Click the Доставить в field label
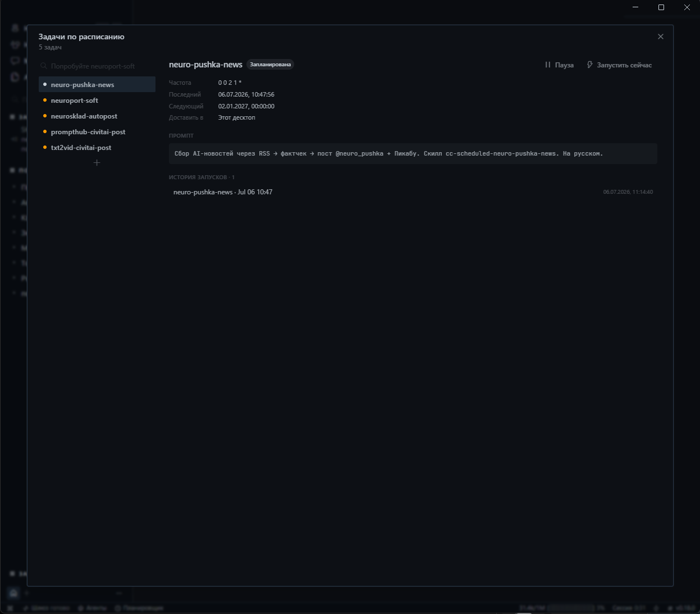This screenshot has height=614, width=700. (x=186, y=117)
